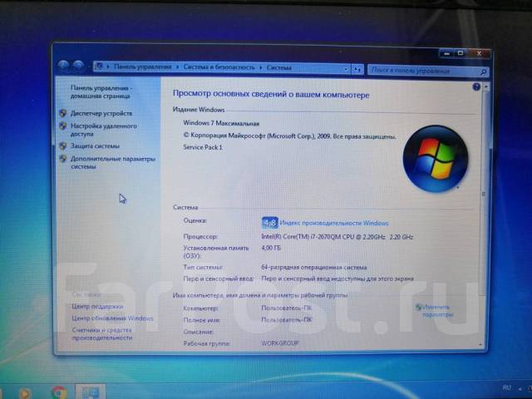Click the Control Panel taskbar button

90,392
